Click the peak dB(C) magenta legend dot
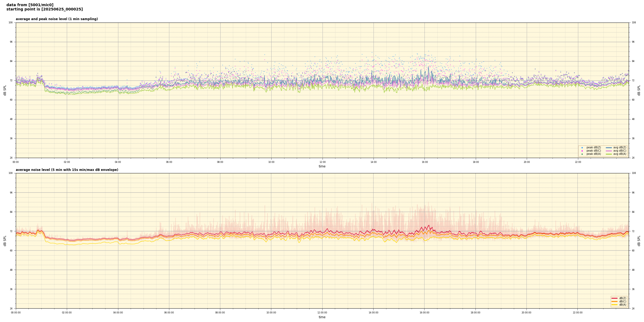The height and width of the screenshot is (322, 644). pos(582,151)
